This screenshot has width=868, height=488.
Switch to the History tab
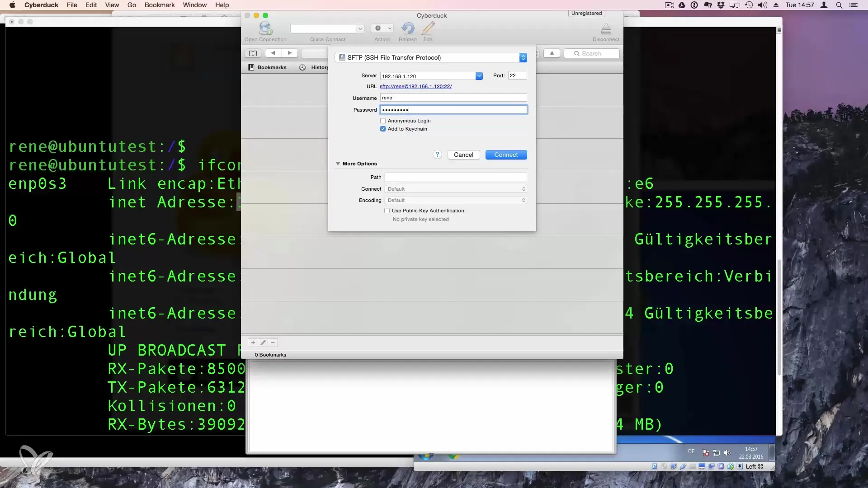314,67
